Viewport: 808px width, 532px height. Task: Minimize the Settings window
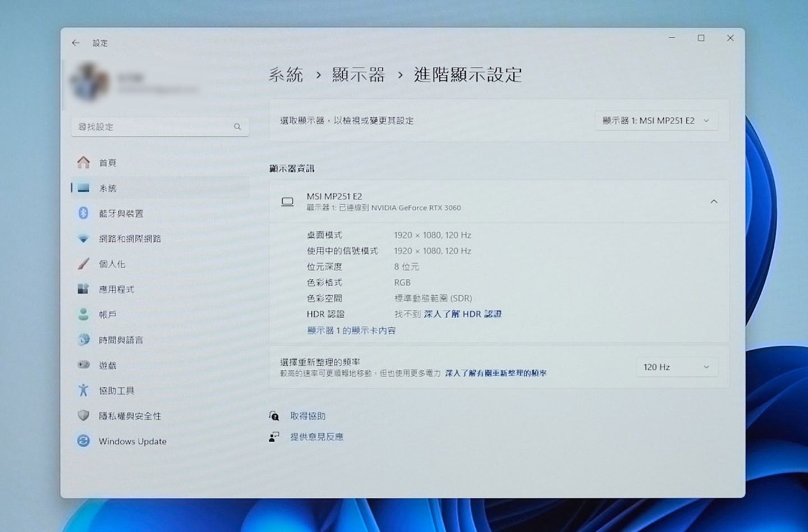(672, 38)
